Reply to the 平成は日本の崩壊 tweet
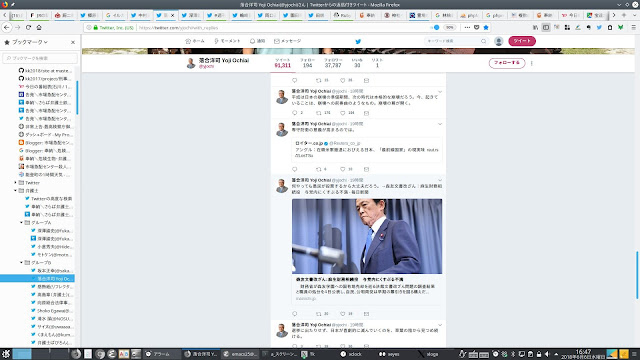 pos(295,113)
